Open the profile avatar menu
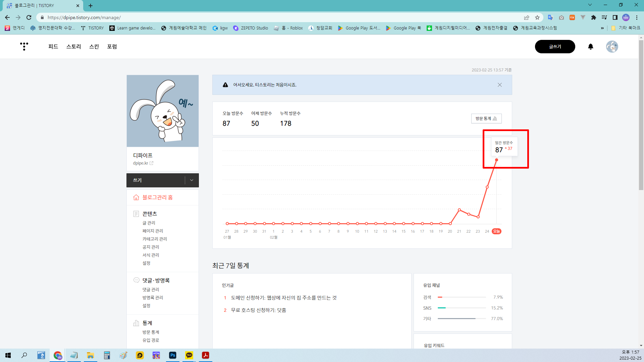This screenshot has height=362, width=644. pyautogui.click(x=612, y=47)
